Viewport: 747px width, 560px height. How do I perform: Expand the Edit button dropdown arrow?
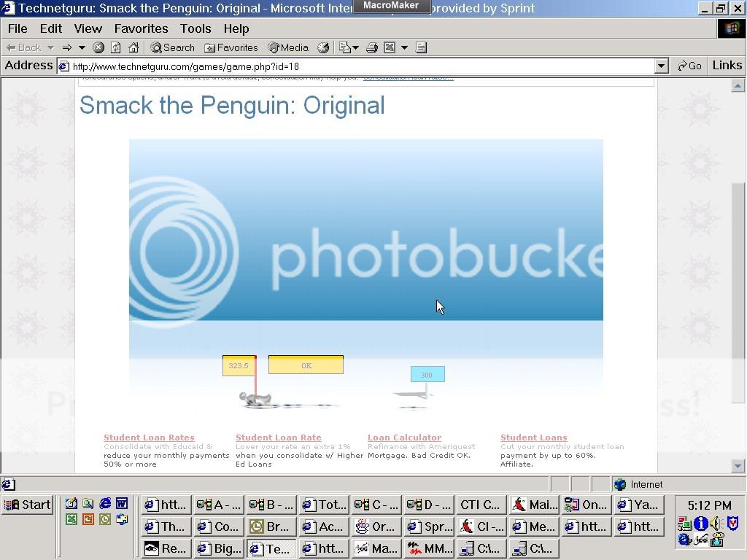coord(404,47)
